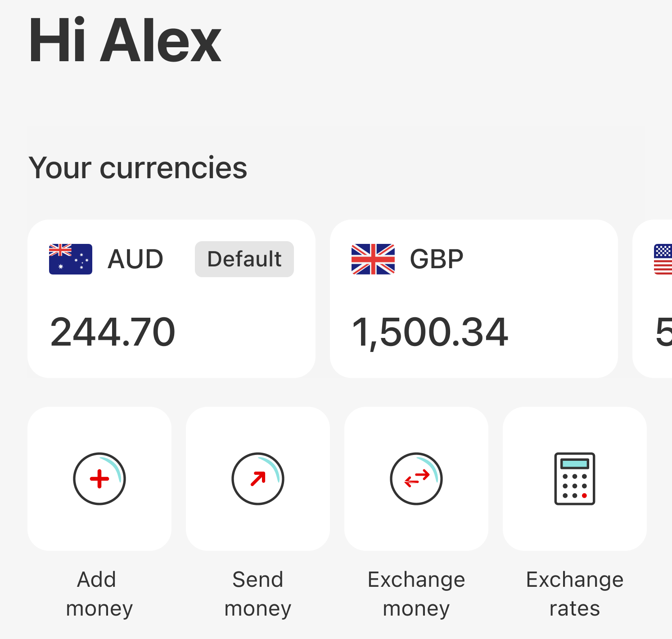Click the United Kingdom flag icon
Image resolution: width=672 pixels, height=639 pixels.
pyautogui.click(x=373, y=259)
